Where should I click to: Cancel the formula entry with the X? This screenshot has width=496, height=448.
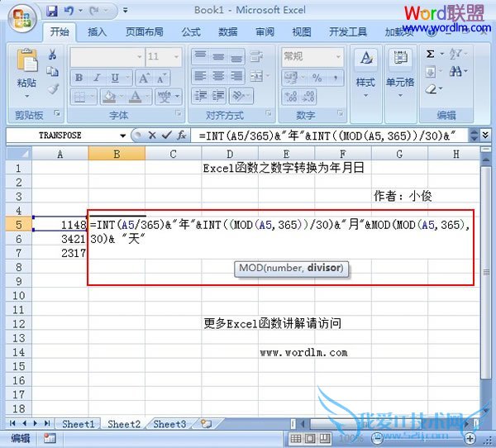[x=152, y=136]
